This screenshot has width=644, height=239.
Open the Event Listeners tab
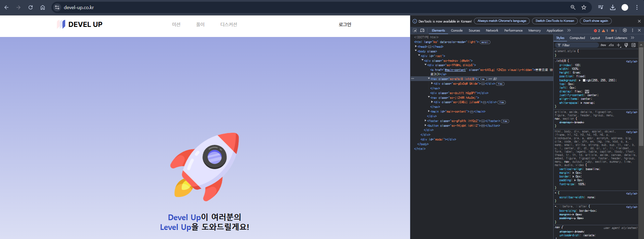616,38
